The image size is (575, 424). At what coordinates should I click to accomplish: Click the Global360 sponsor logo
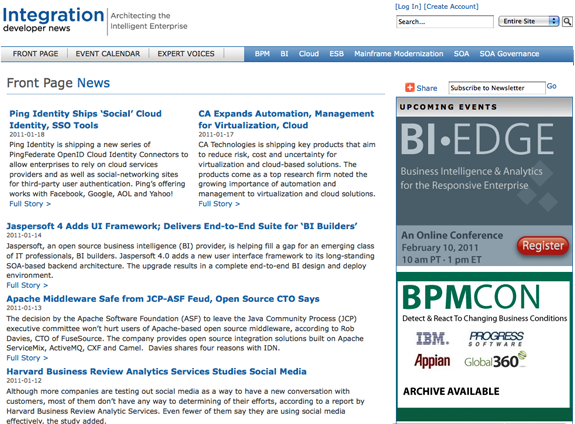tap(495, 361)
